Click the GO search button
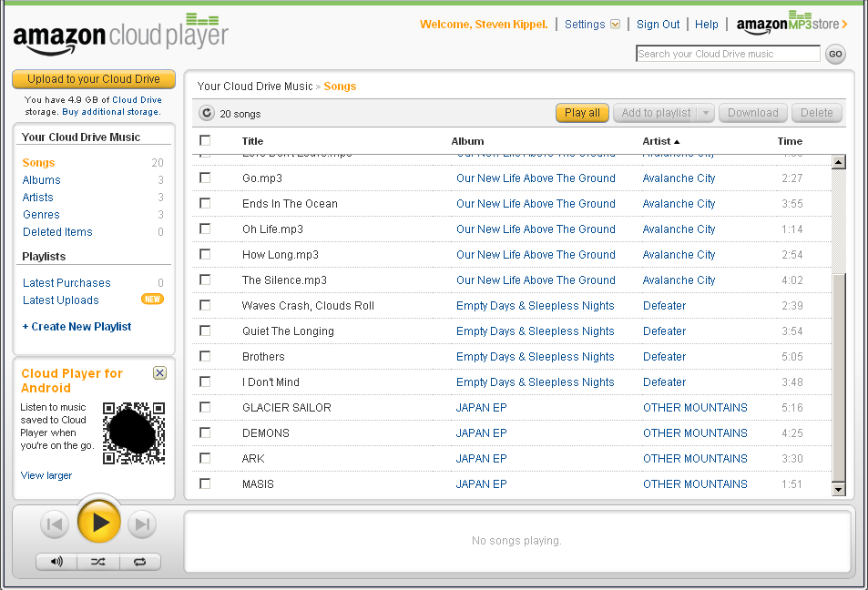 (835, 55)
